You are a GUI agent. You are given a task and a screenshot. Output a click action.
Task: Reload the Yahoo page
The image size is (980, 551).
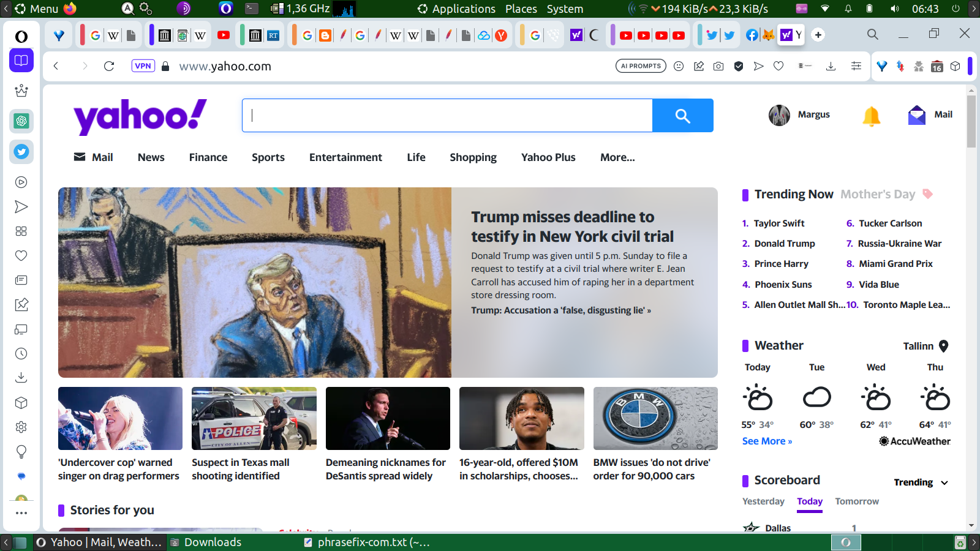click(x=109, y=66)
